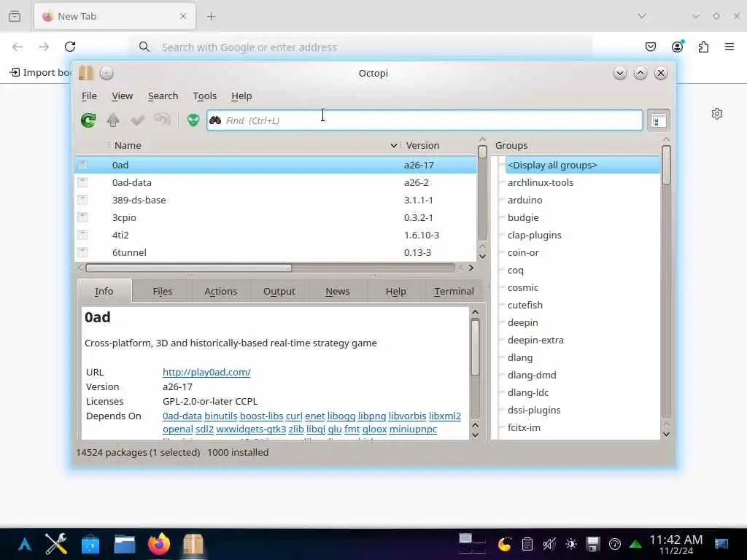This screenshot has width=747, height=560.
Task: Select the archlinux-tools group
Action: [541, 182]
